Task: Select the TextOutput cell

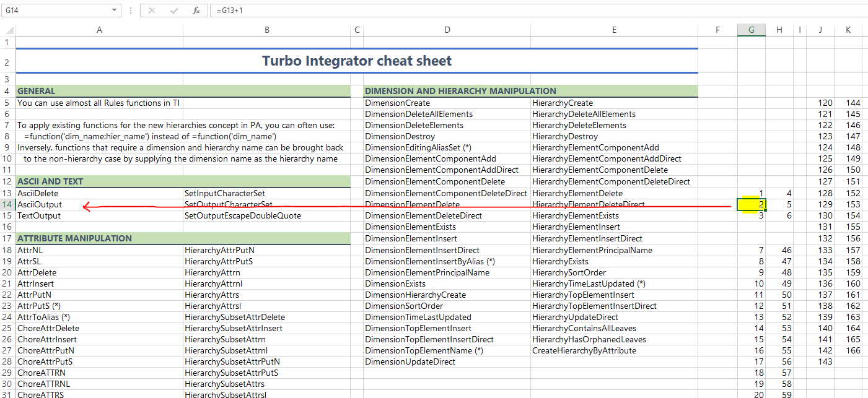Action: (100, 215)
